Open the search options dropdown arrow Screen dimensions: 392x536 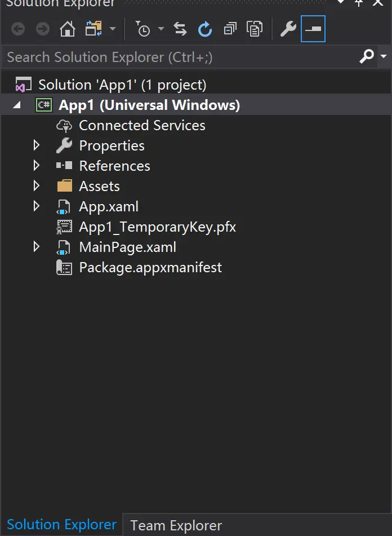pos(384,56)
